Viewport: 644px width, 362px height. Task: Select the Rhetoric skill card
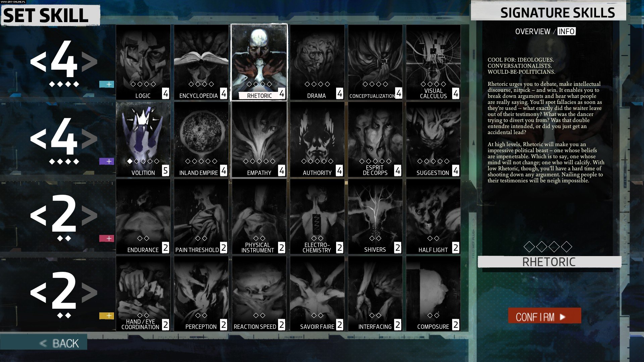259,62
